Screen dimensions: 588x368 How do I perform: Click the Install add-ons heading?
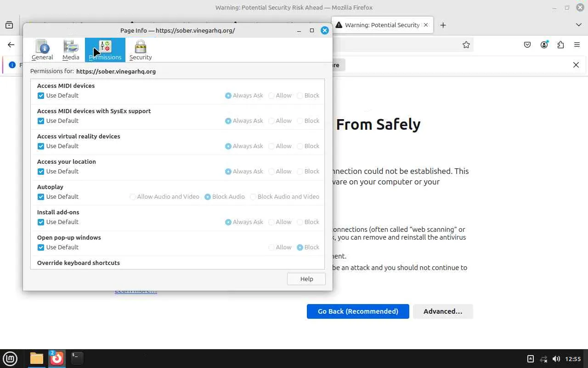pyautogui.click(x=58, y=212)
